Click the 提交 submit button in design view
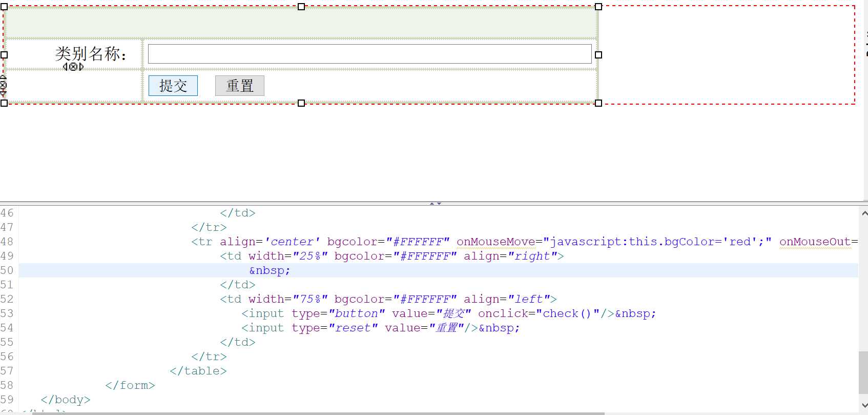 (x=173, y=86)
